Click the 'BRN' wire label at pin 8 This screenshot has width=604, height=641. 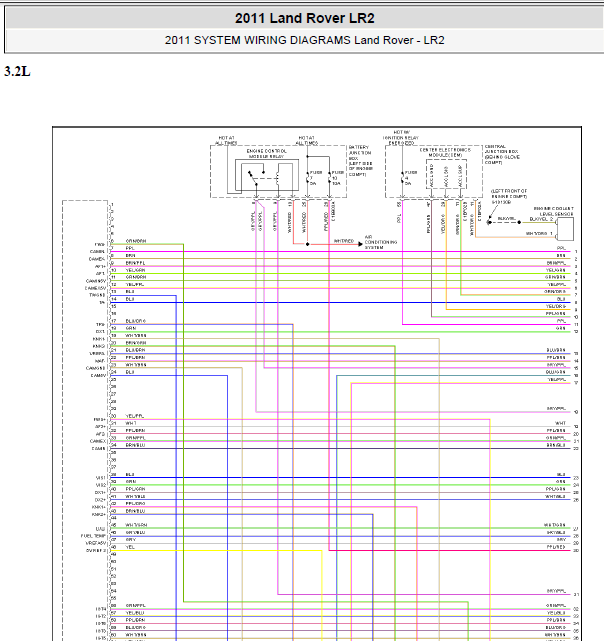pyautogui.click(x=130, y=256)
